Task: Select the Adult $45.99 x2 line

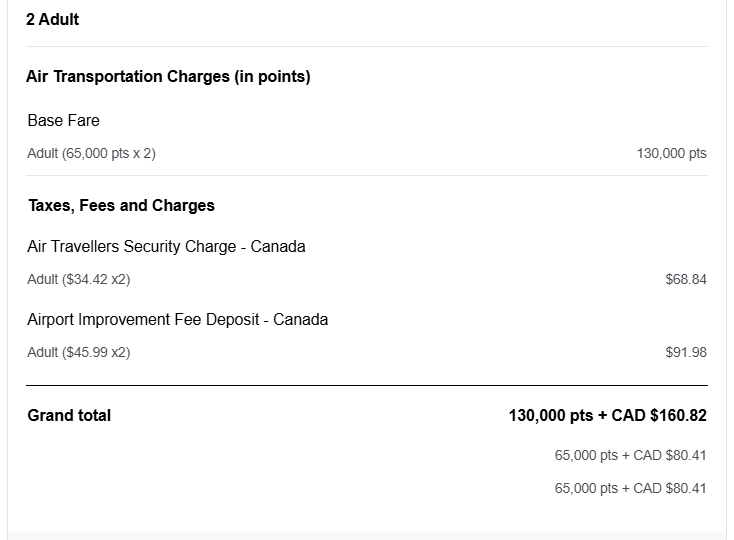Action: point(79,352)
